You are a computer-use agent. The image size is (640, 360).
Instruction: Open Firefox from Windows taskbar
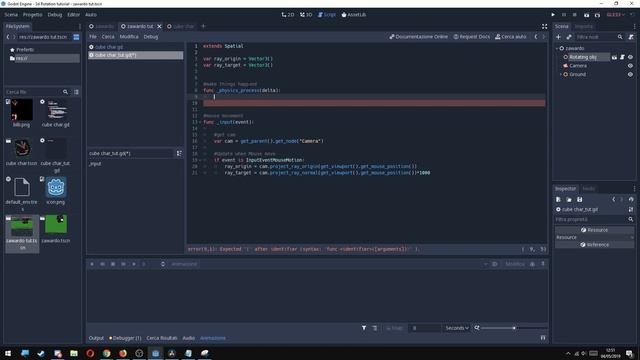(123, 353)
